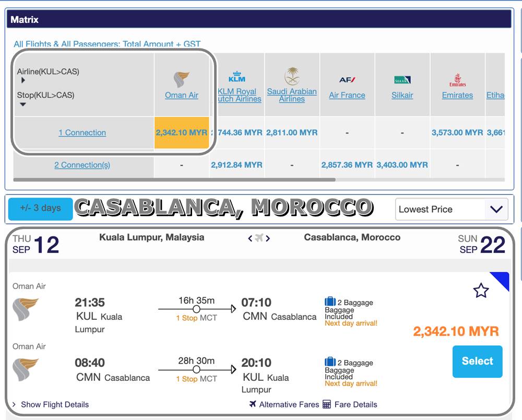The image size is (522, 420).
Task: Click the Oman Air logo on return flight
Action: click(x=26, y=369)
